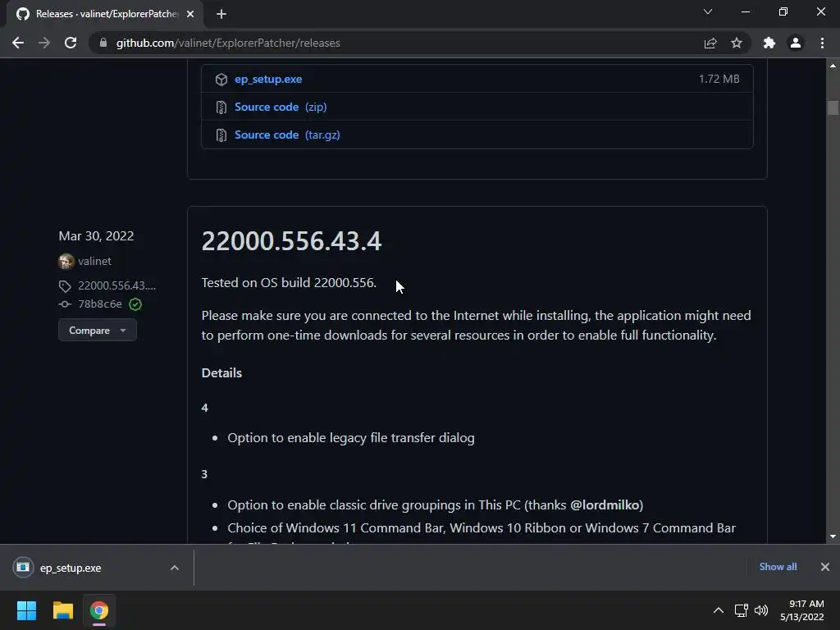Click the tar.gz file icon

point(221,135)
